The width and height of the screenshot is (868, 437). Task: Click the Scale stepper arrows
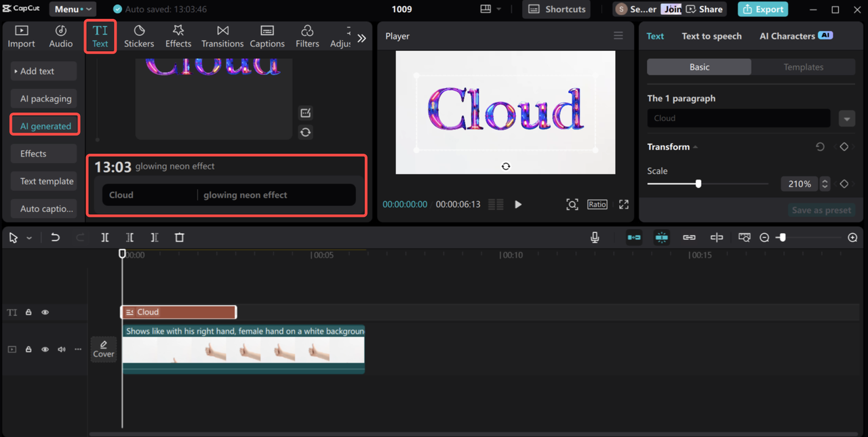pos(825,184)
